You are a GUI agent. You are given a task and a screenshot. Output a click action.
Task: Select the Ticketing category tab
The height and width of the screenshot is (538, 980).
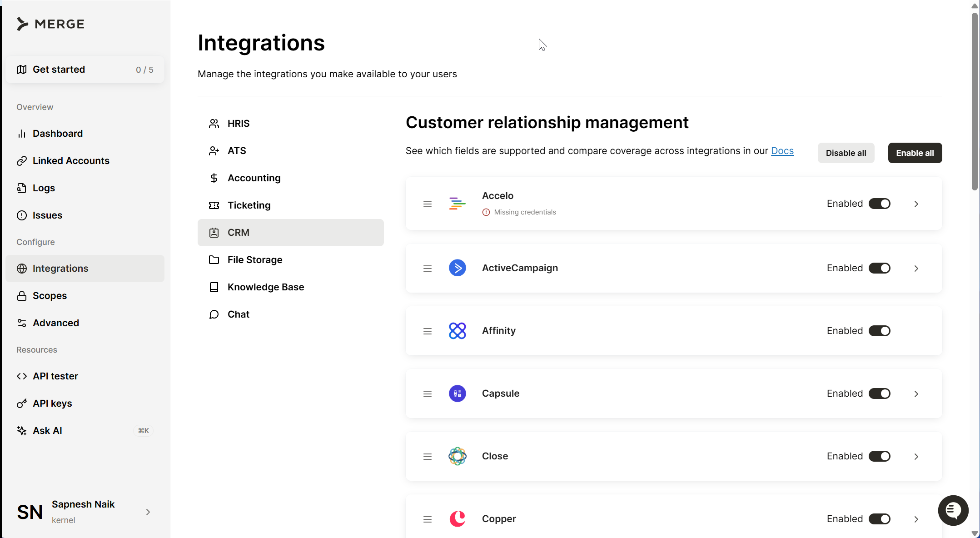pyautogui.click(x=249, y=205)
